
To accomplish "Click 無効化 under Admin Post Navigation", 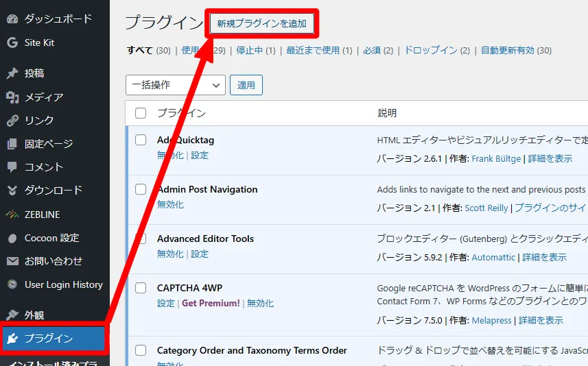I will (x=170, y=204).
